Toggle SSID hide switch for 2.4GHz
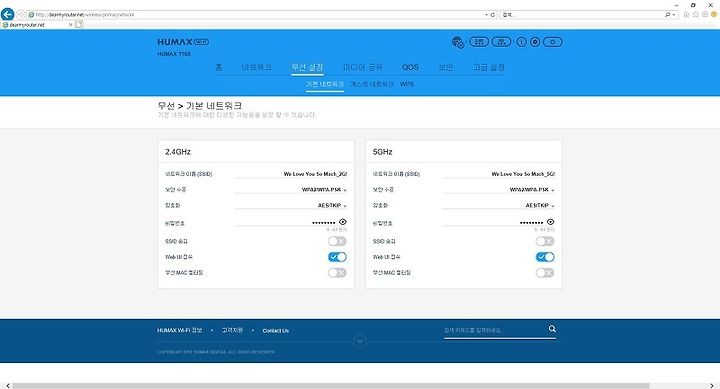The height and width of the screenshot is (389, 720). (x=337, y=241)
